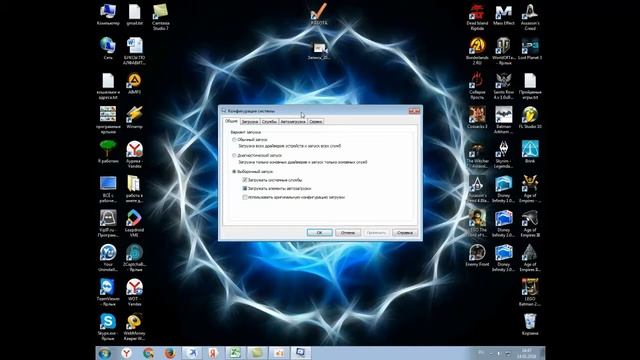
Task: Launch the Winamp shortcut
Action: tap(134, 118)
